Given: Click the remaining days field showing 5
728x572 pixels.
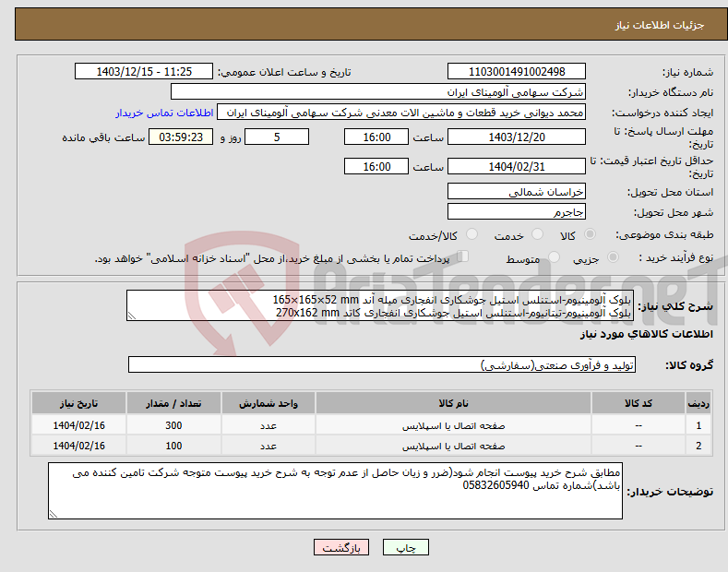Looking at the screenshot, I should (277, 137).
